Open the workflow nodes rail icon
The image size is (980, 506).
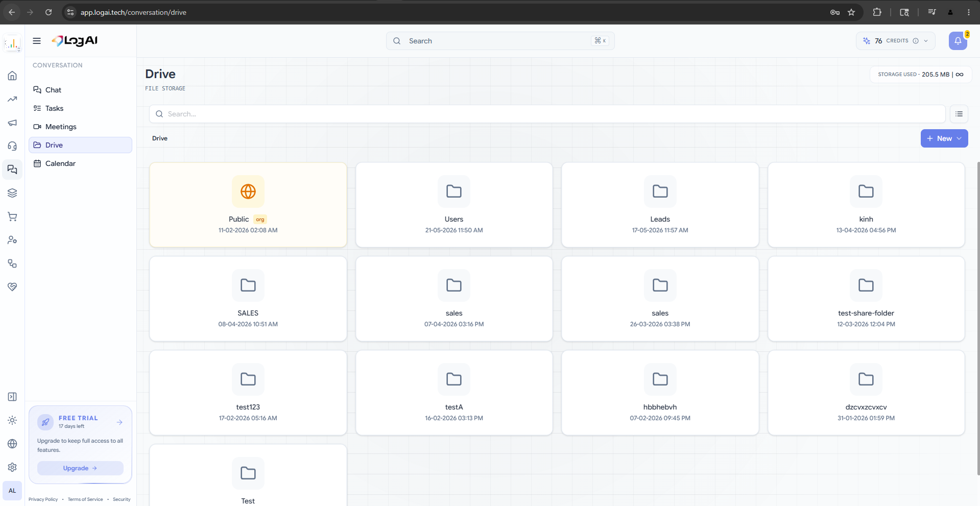tap(12, 263)
